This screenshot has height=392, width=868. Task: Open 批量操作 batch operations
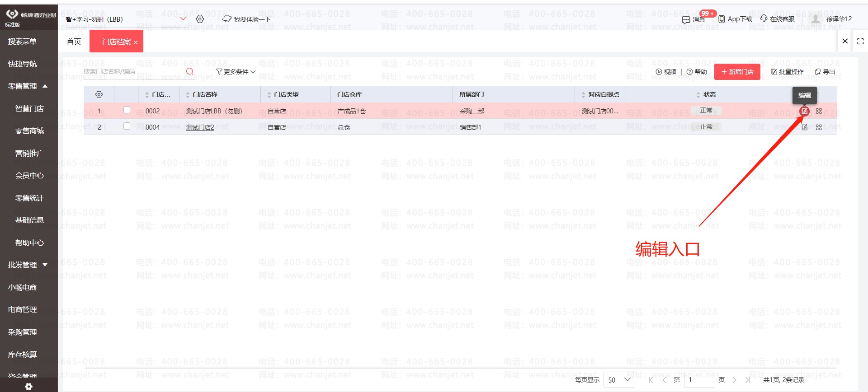tap(788, 72)
